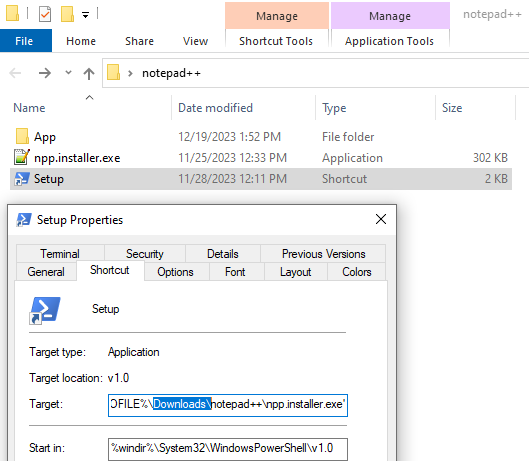Open the Details tab in properties
This screenshot has height=461, width=529.
pos(223,253)
